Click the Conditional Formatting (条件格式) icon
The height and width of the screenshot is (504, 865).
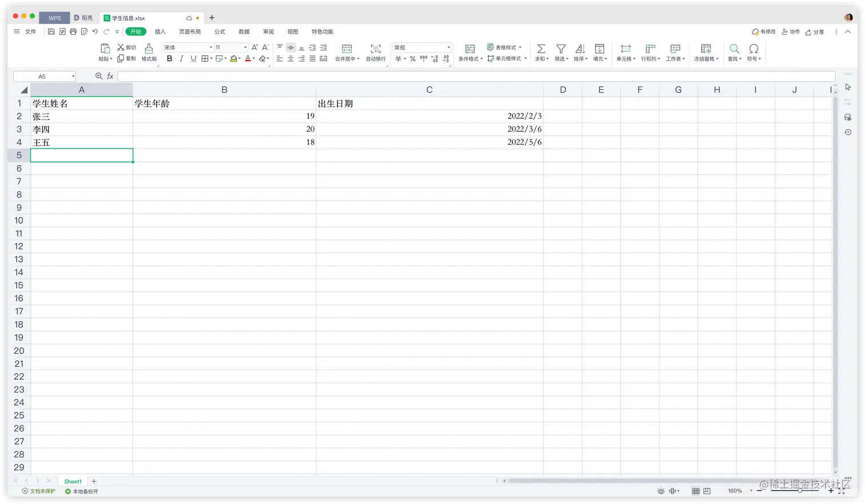tap(470, 49)
